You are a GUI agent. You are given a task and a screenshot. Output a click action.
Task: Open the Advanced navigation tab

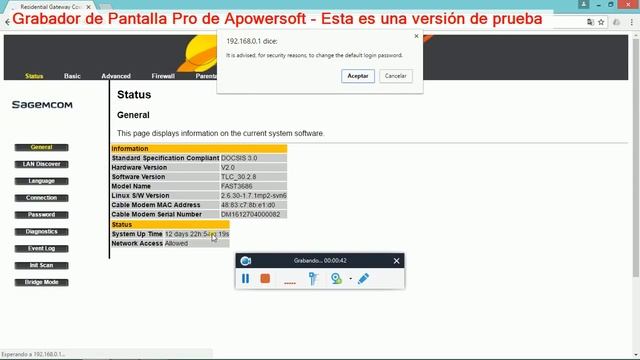click(116, 76)
